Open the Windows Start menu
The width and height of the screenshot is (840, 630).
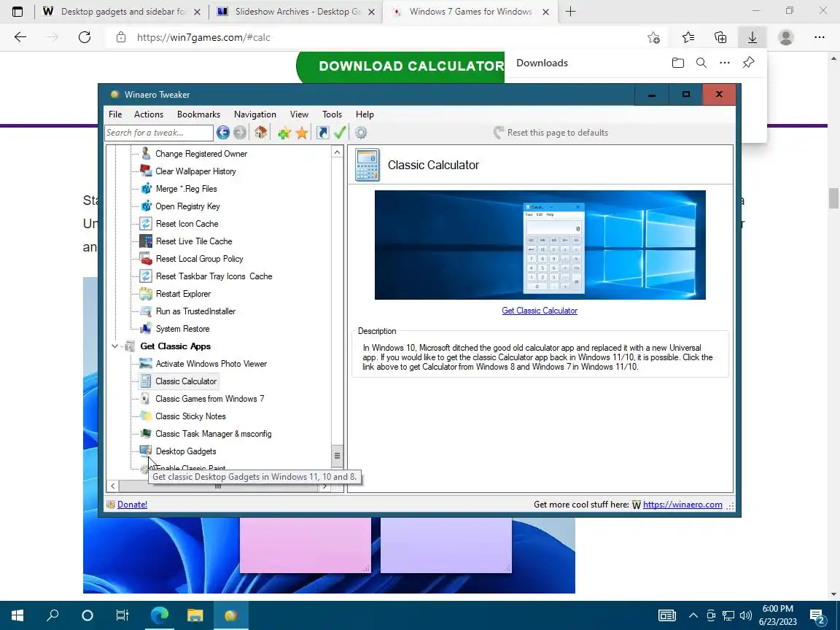17,615
